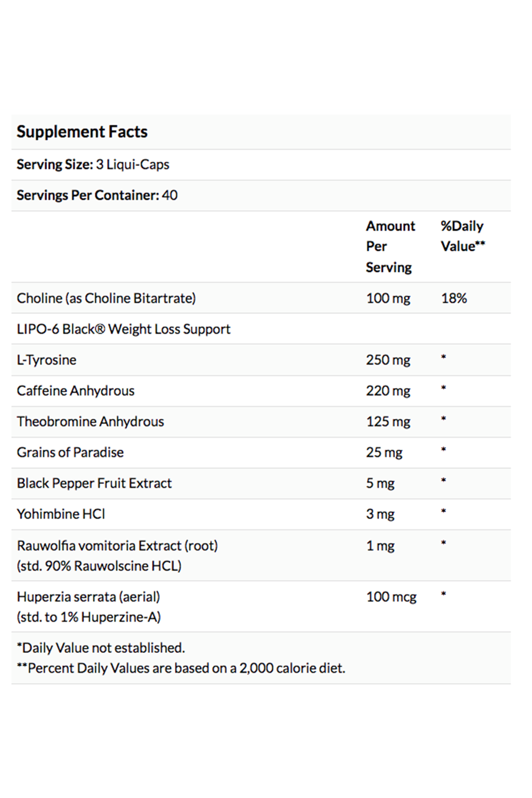Click the 100 mcg Huperzia amount

click(x=391, y=597)
